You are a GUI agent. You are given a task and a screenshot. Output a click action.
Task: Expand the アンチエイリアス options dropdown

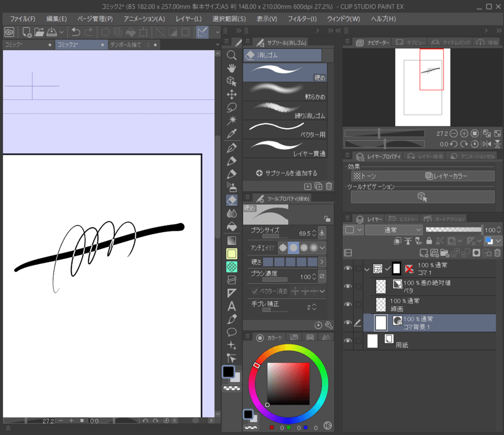point(322,247)
